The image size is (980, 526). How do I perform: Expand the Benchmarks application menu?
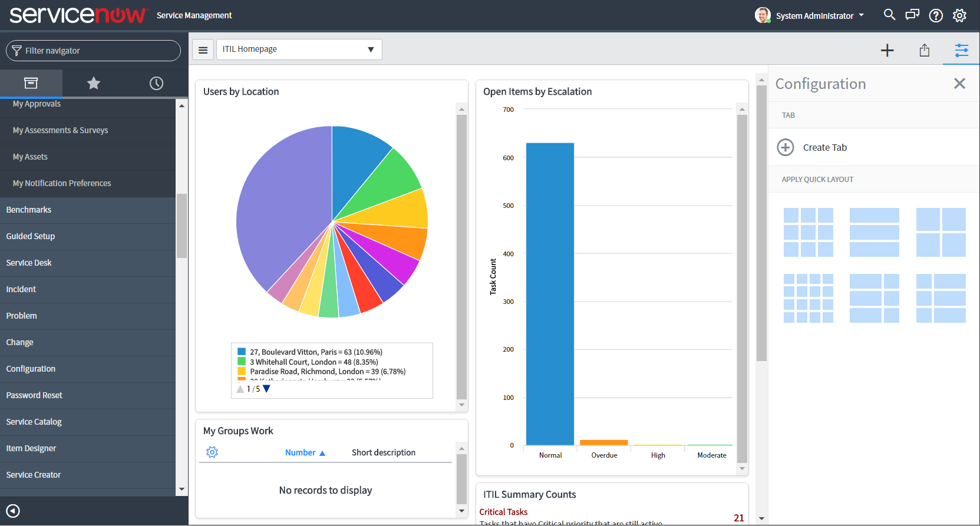click(x=88, y=210)
